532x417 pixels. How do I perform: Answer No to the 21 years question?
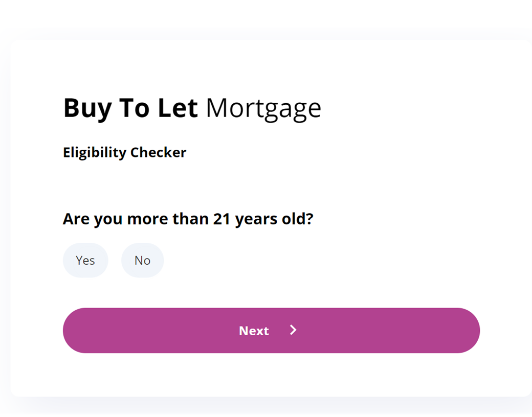tap(143, 261)
